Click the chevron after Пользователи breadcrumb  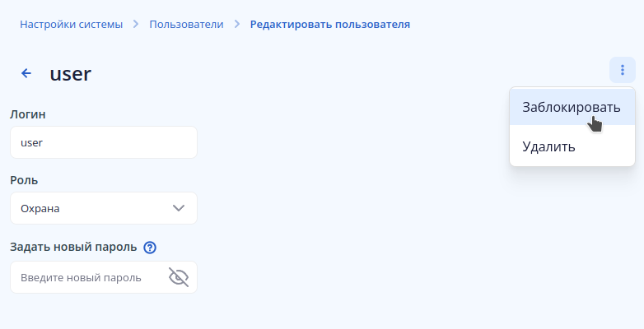[237, 25]
